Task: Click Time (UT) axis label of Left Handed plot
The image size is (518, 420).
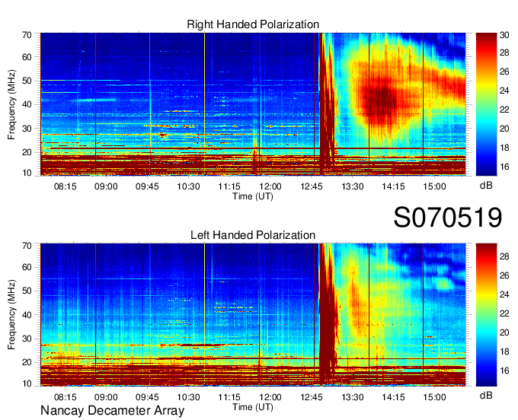Action: tap(253, 407)
